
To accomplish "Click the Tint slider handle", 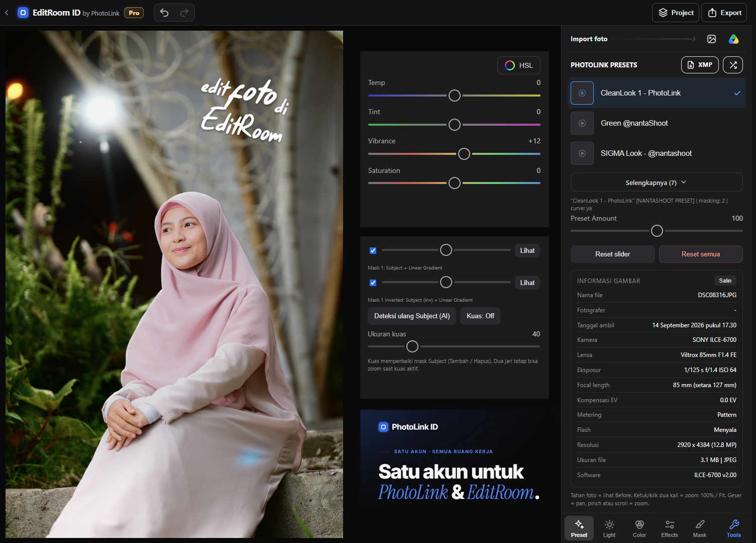I will point(455,125).
